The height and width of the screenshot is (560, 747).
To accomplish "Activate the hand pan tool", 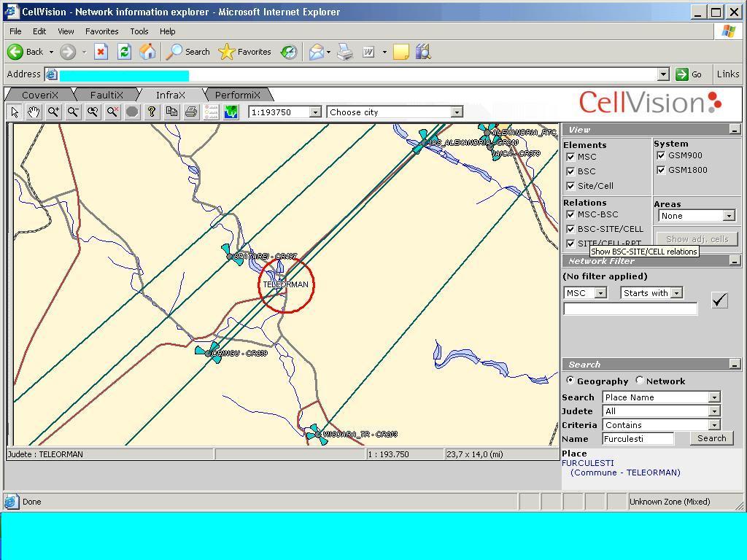I will pos(34,112).
